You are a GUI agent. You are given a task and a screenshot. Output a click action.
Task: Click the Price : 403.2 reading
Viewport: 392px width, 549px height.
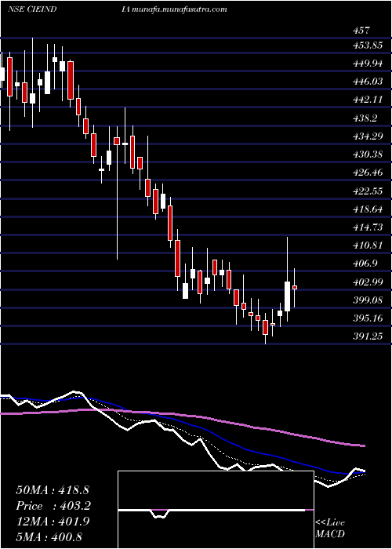click(x=53, y=506)
